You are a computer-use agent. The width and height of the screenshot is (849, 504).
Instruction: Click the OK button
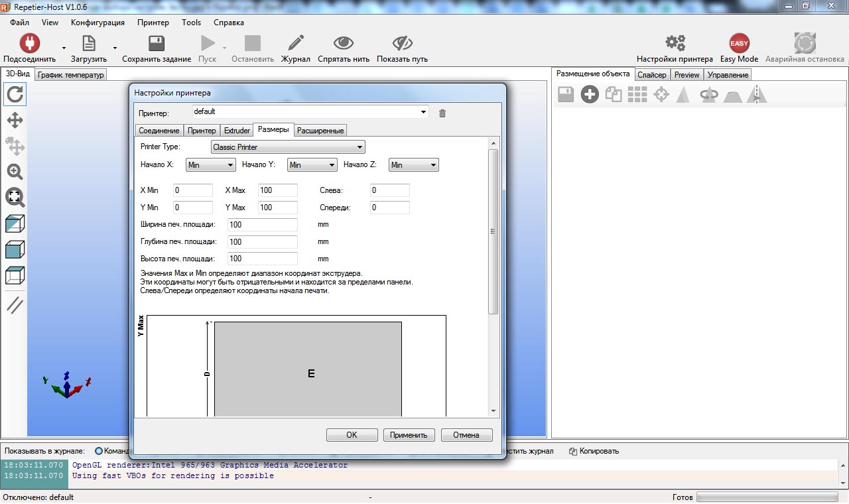coord(352,435)
